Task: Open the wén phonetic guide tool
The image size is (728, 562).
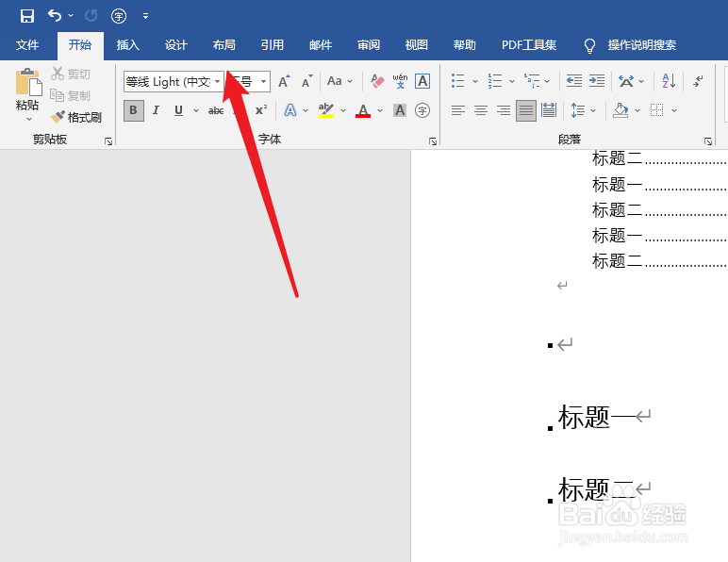Action: [x=400, y=81]
